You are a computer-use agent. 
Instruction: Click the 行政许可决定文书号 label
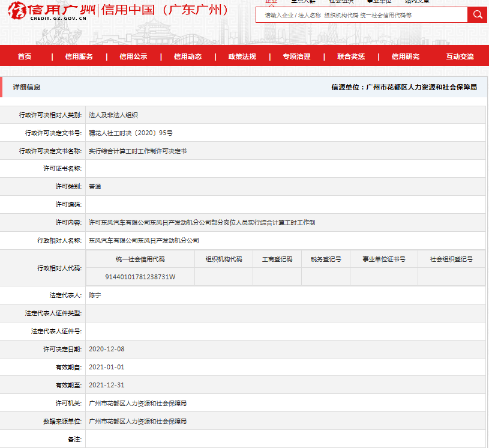click(53, 133)
